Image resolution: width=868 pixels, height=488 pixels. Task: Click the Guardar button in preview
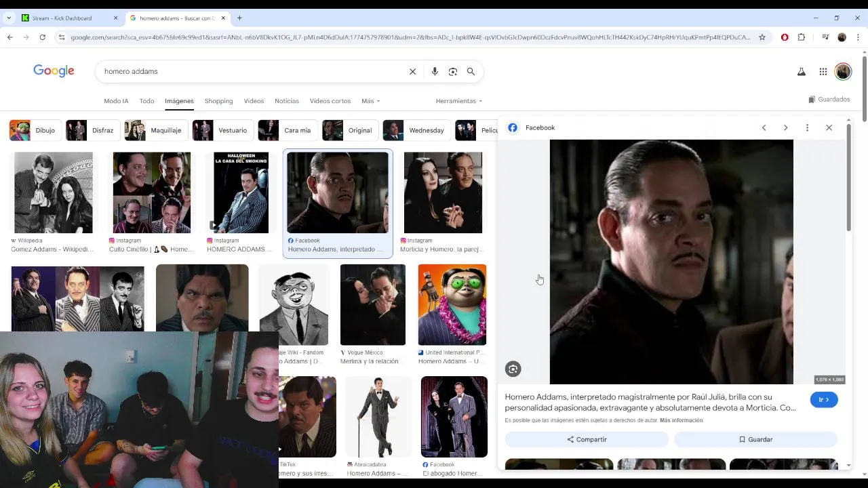755,439
